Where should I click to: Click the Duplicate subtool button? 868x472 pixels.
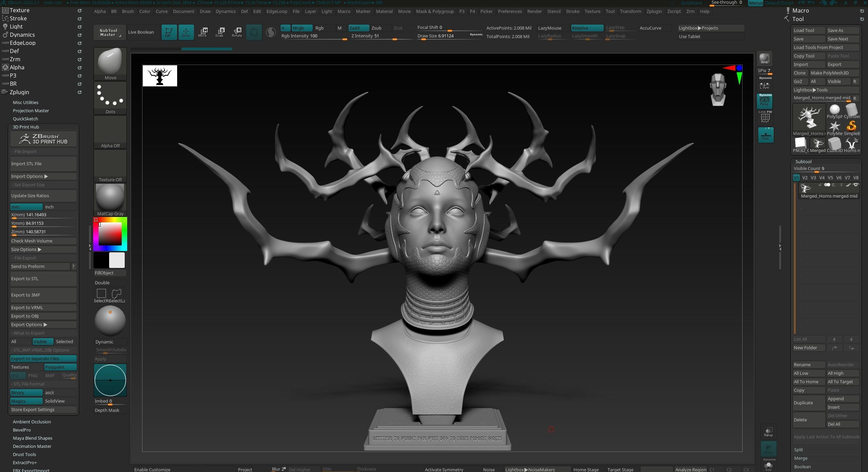click(x=809, y=403)
